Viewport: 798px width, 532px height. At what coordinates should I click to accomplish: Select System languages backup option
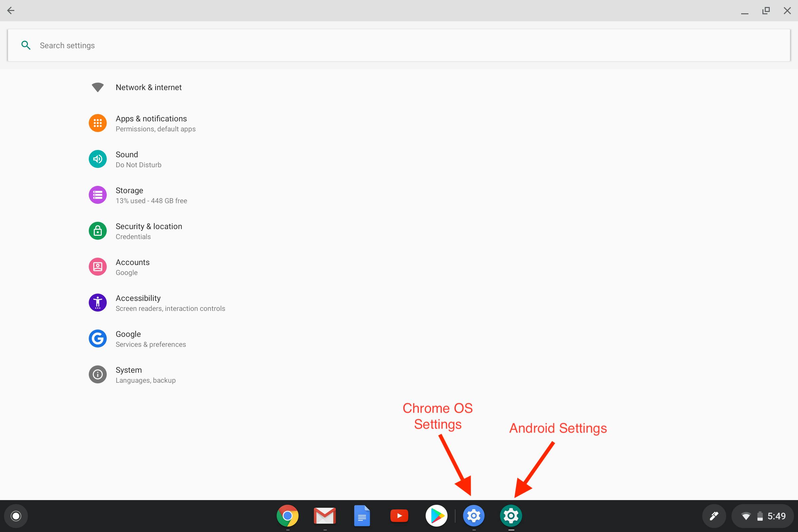pyautogui.click(x=128, y=374)
